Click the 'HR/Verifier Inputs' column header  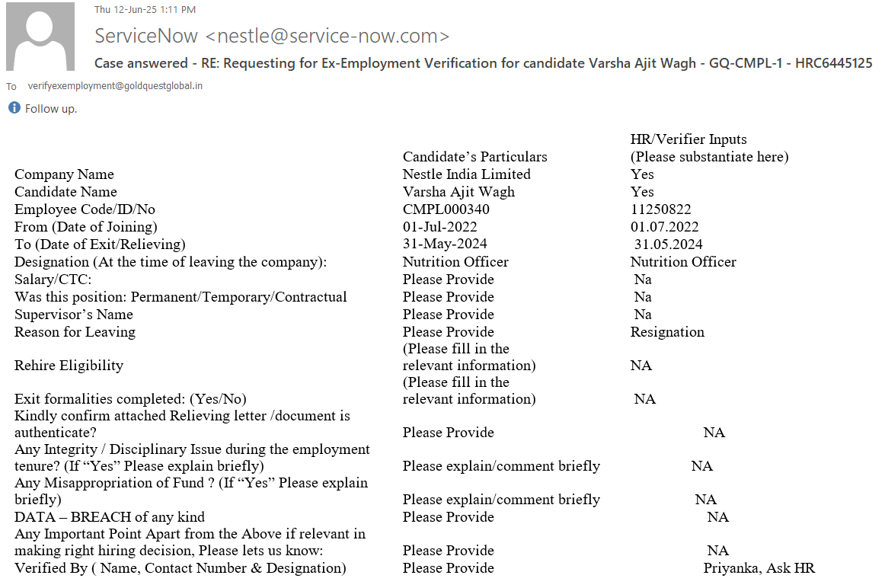click(x=689, y=139)
